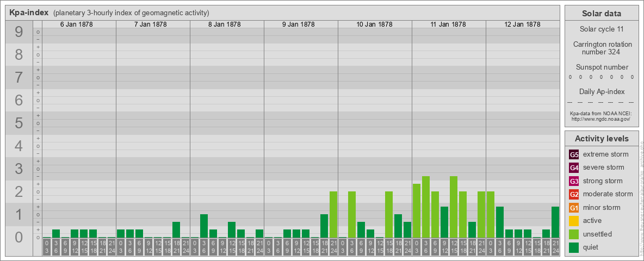The image size is (644, 261).
Task: Click the Kp scale number 7
Action: (x=19, y=77)
